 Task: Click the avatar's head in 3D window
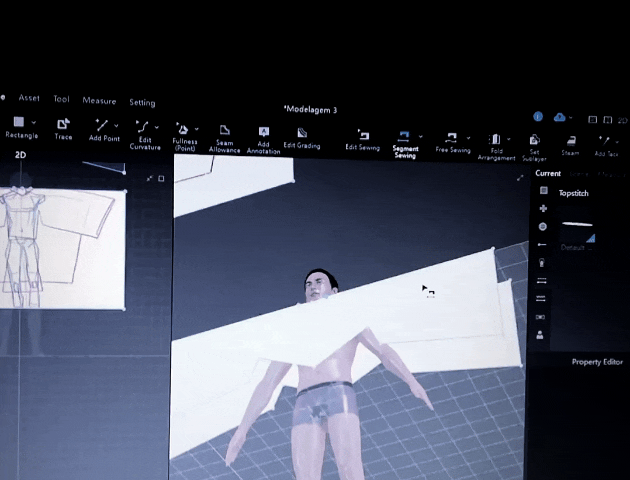point(319,284)
